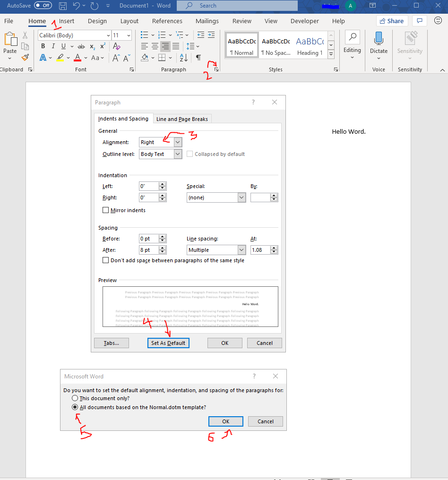Enable the Mirror indents checkbox
This screenshot has height=480, width=448.
click(x=105, y=210)
